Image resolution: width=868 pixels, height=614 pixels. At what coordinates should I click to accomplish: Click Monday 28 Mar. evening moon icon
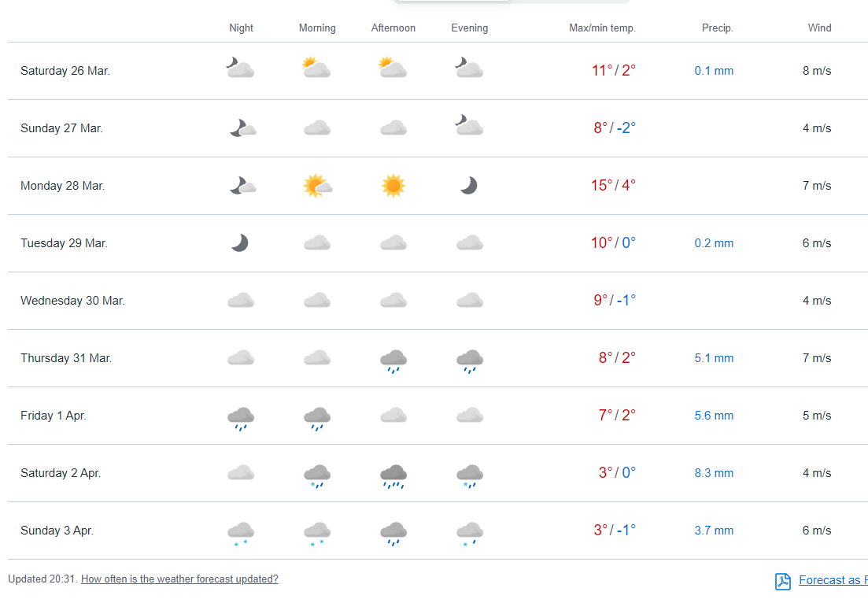[469, 186]
